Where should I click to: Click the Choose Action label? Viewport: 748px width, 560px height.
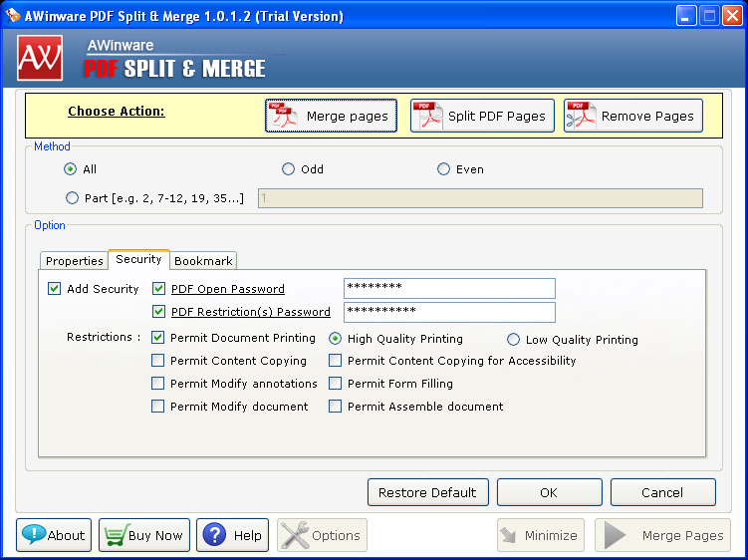[117, 112]
